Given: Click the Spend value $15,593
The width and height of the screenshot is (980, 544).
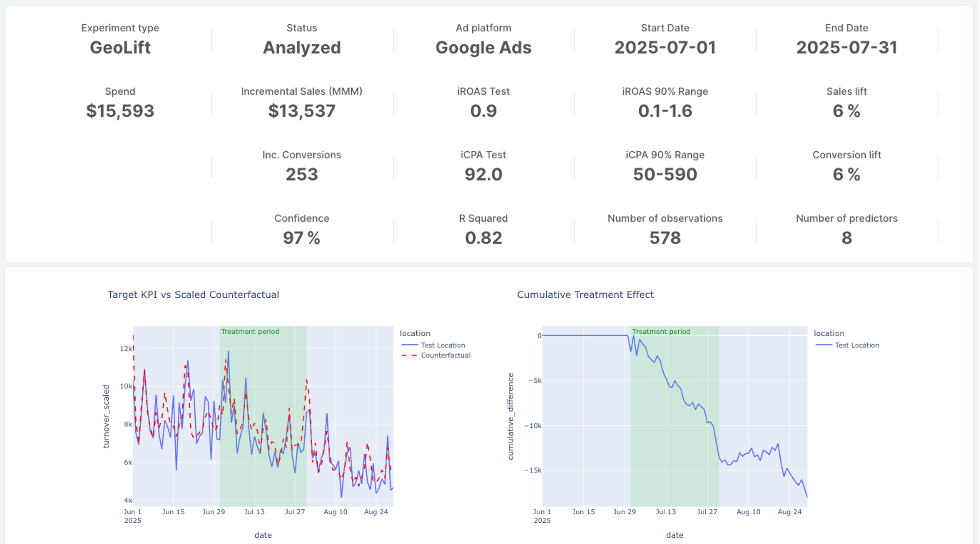Looking at the screenshot, I should pyautogui.click(x=120, y=111).
